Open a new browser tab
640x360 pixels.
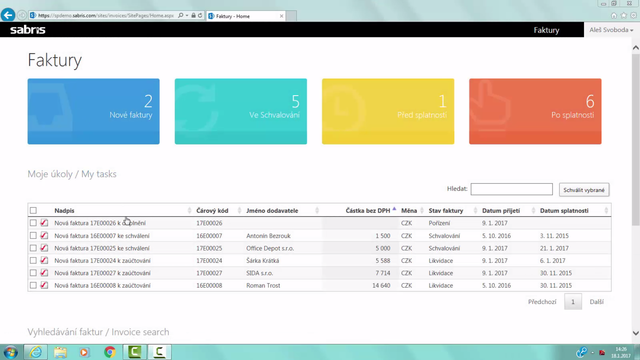tap(291, 16)
